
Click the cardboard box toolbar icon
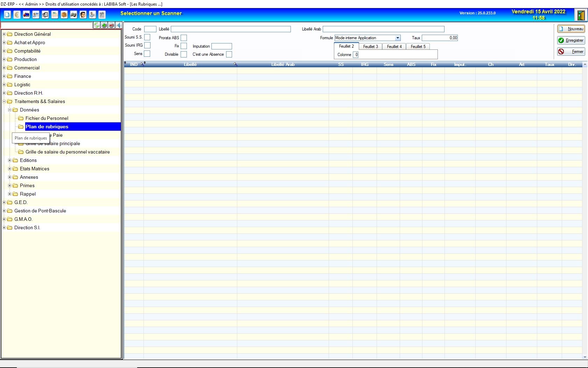click(64, 15)
